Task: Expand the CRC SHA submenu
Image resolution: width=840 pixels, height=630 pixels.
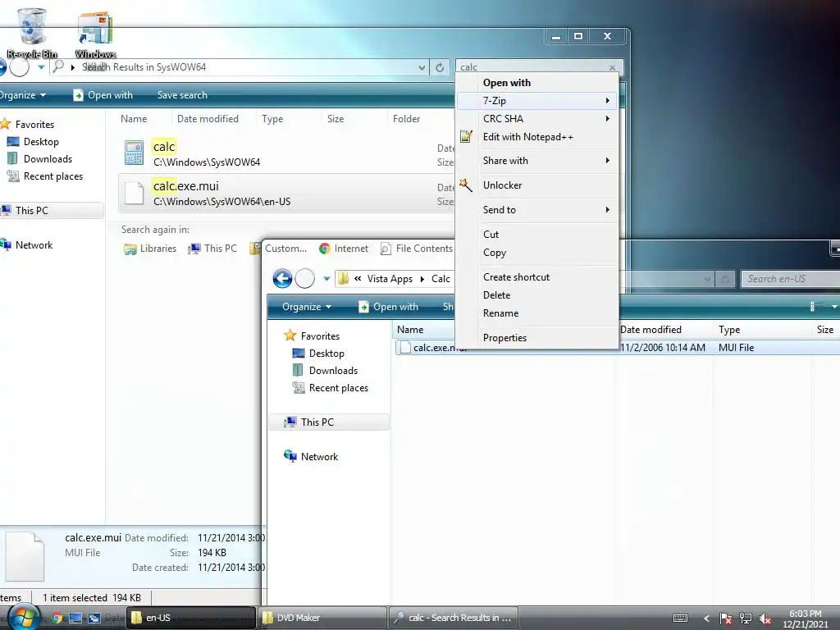Action: [536, 118]
